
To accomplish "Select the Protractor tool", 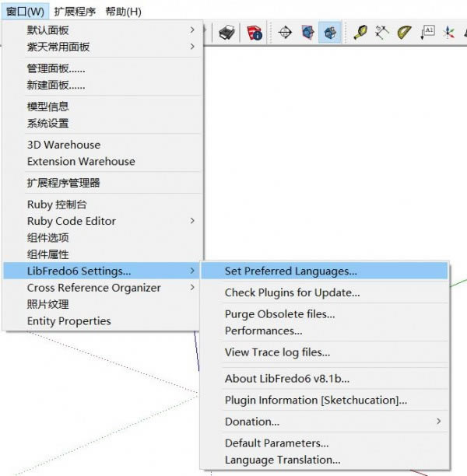I will (405, 32).
